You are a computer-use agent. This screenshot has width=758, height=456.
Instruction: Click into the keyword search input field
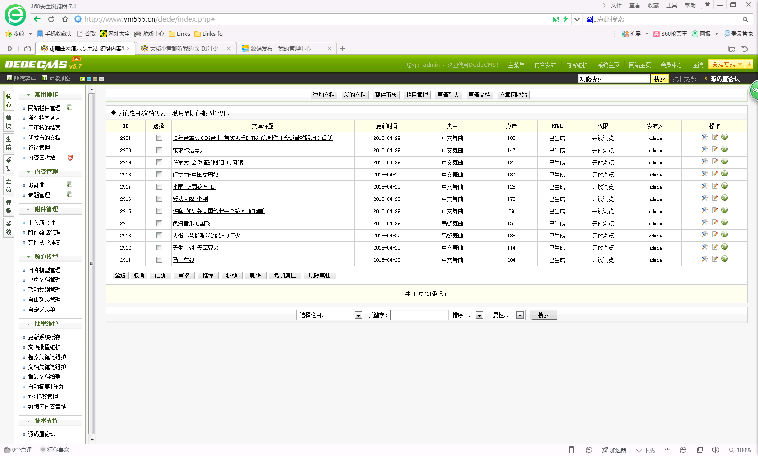420,315
